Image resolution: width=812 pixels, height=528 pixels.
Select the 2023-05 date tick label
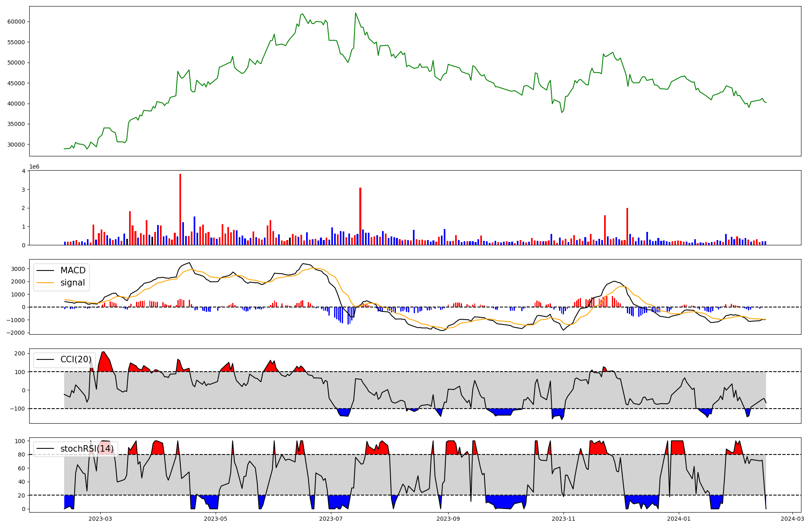point(216,519)
